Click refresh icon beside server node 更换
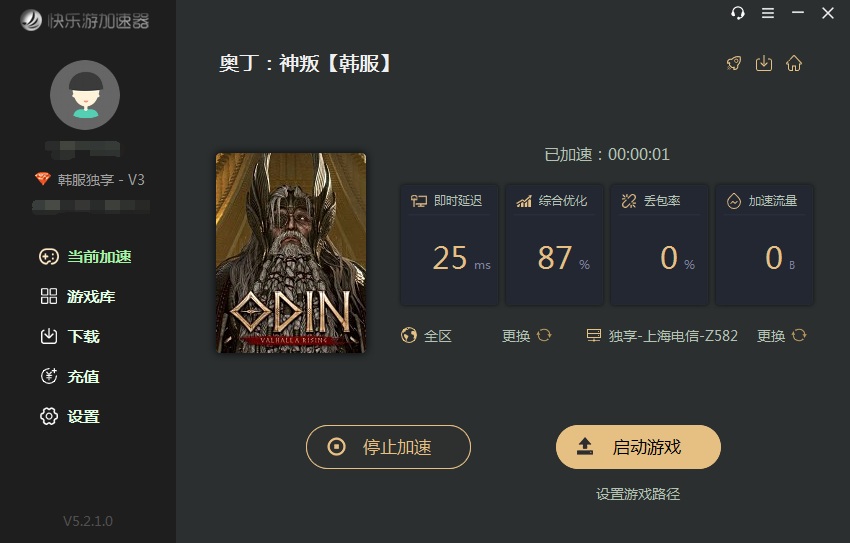This screenshot has width=850, height=543. tap(799, 335)
